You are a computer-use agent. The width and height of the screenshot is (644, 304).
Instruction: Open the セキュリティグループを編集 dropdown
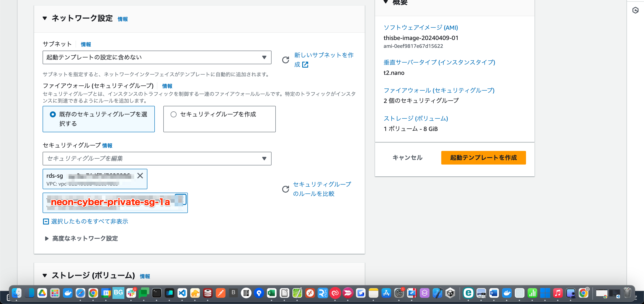pyautogui.click(x=264, y=159)
